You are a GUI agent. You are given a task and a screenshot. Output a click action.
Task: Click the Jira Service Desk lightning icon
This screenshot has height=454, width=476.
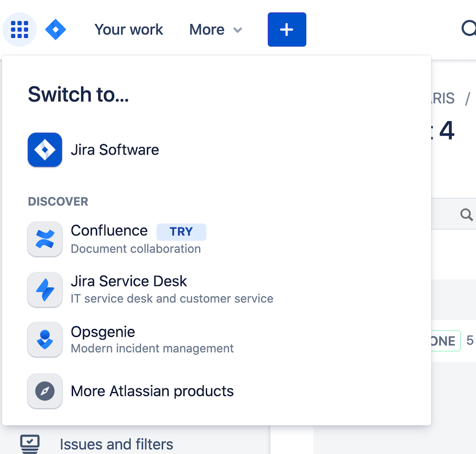click(45, 290)
